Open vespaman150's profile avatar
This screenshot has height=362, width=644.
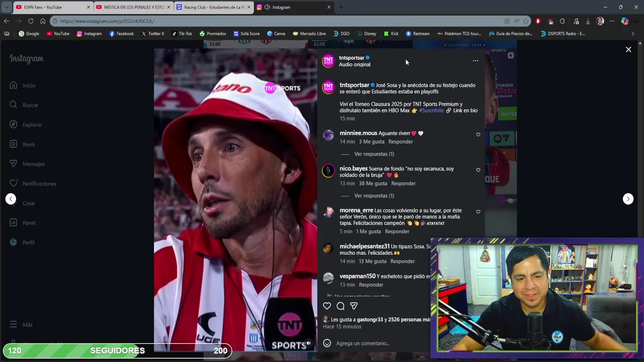pos(328,278)
